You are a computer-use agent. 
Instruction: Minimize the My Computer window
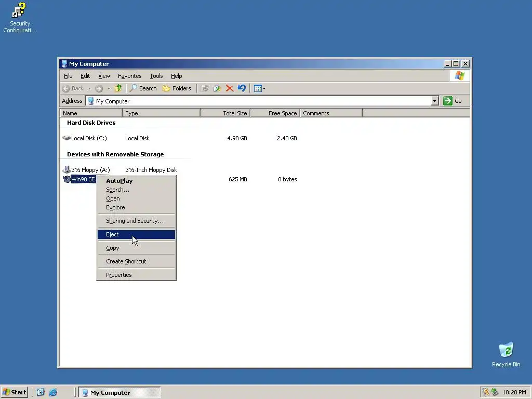point(447,64)
